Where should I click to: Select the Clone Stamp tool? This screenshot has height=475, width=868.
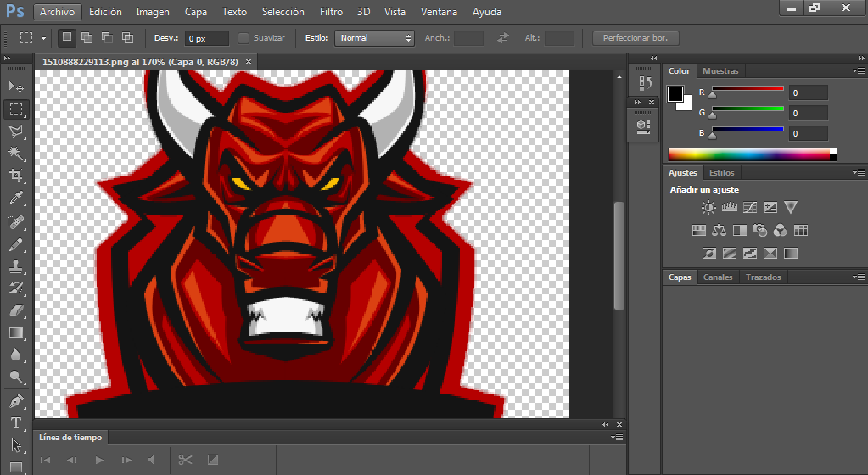(x=16, y=266)
